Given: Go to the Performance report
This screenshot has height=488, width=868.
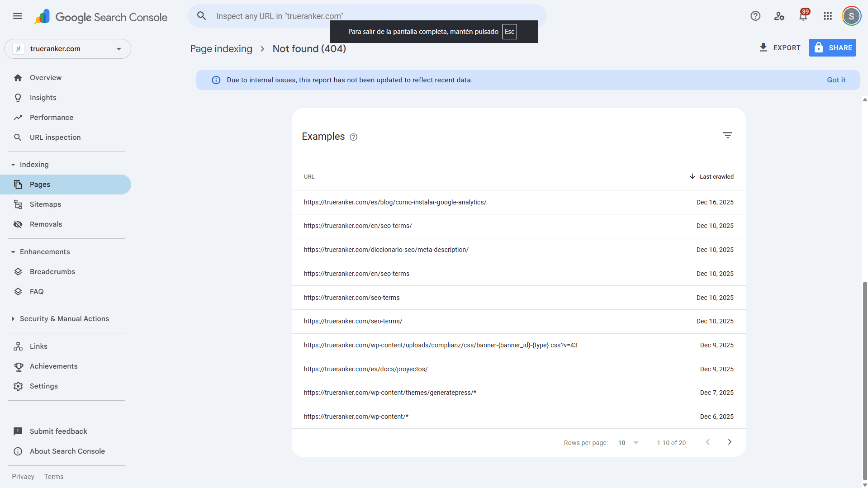Looking at the screenshot, I should [51, 118].
